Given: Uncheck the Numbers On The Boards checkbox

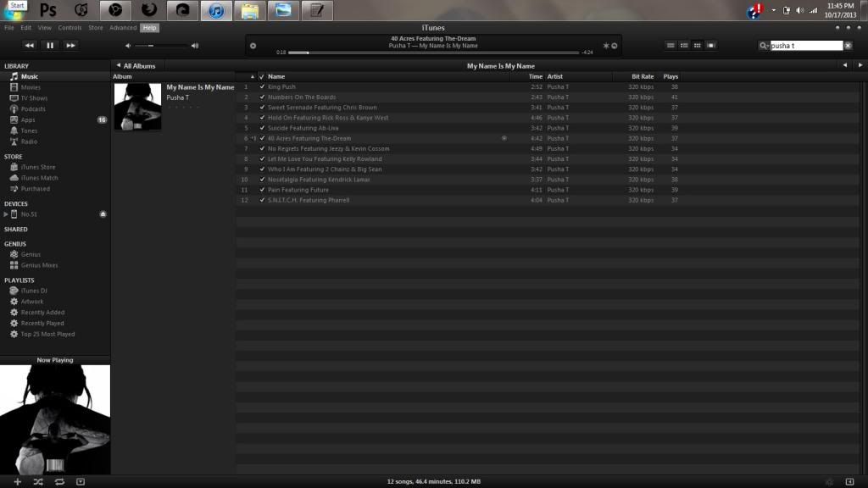Looking at the screenshot, I should (262, 97).
